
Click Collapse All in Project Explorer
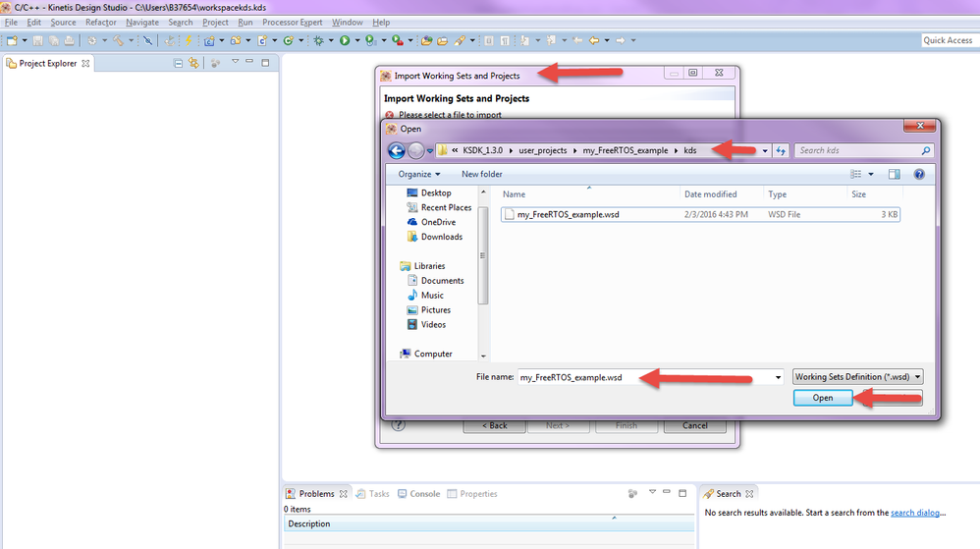[178, 63]
